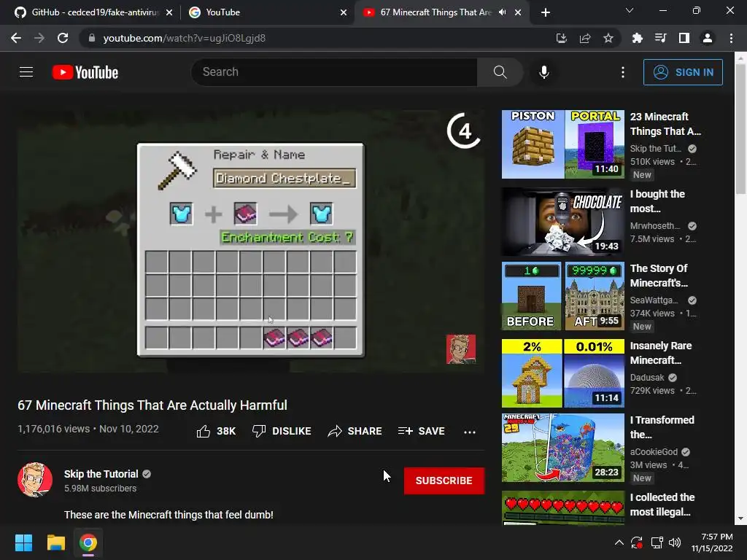Open YouTube settings three-dot menu

623,72
